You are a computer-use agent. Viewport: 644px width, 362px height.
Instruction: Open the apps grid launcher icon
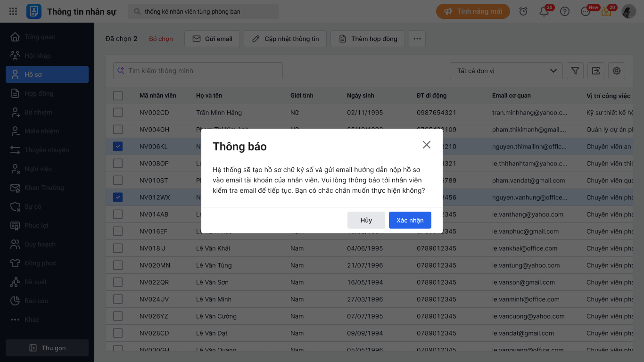click(13, 11)
